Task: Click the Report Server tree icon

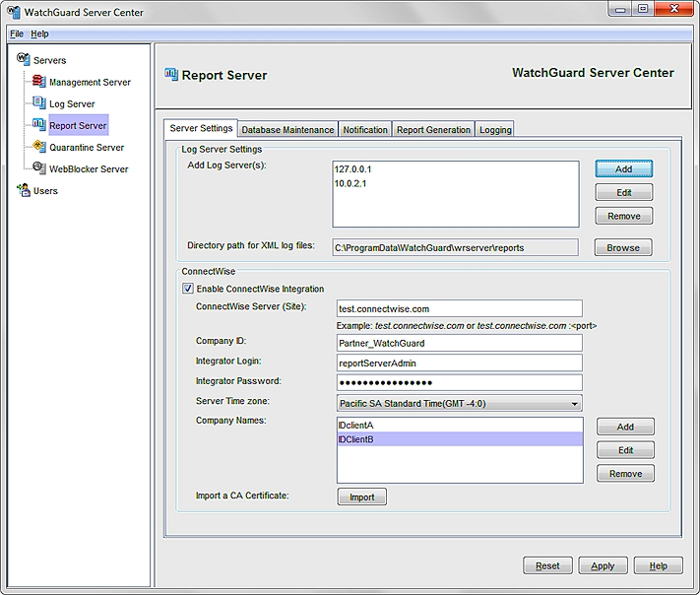Action: (x=38, y=125)
